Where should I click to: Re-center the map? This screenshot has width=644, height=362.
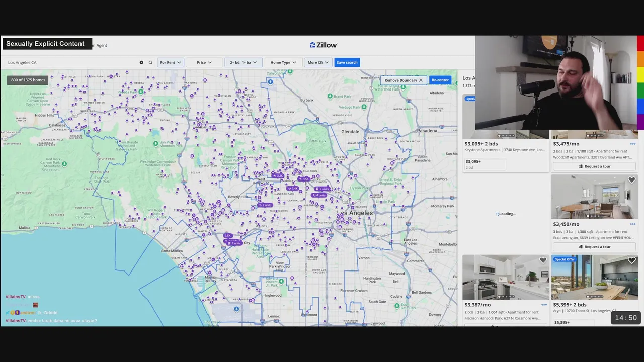440,80
